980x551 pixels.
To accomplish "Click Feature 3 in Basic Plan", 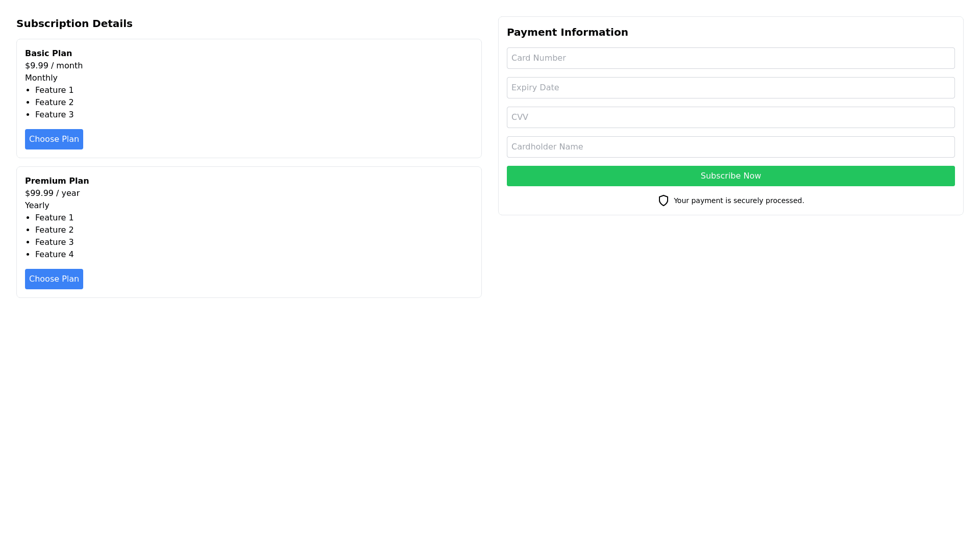I will pos(54,115).
